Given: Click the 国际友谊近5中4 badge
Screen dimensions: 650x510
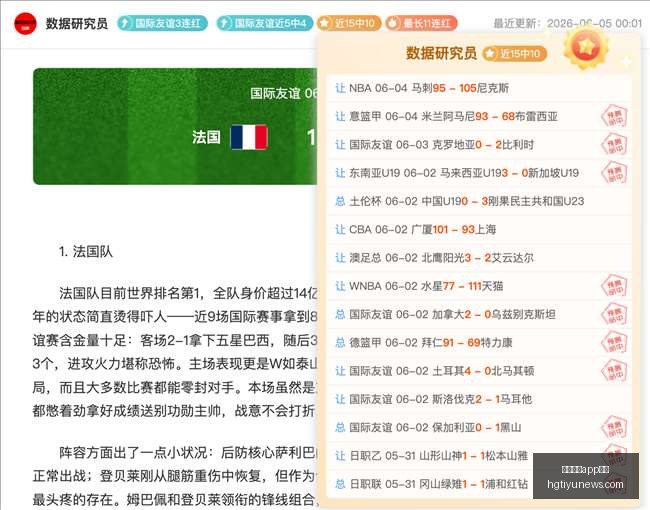Looking at the screenshot, I should point(264,23).
